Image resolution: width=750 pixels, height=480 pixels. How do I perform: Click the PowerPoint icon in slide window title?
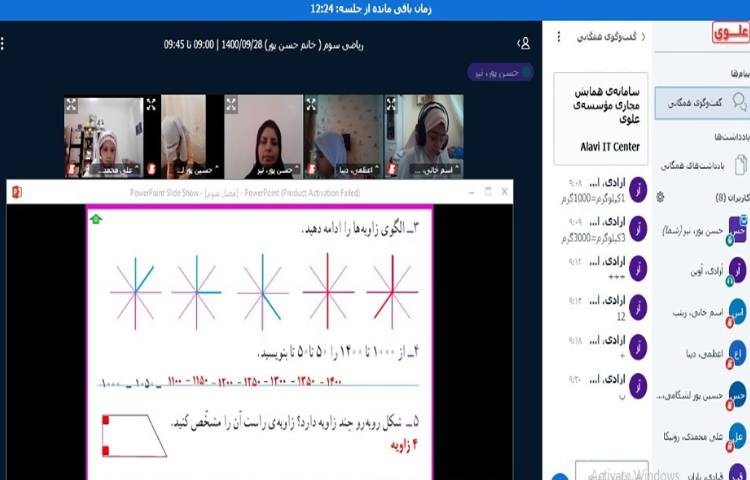(17, 192)
